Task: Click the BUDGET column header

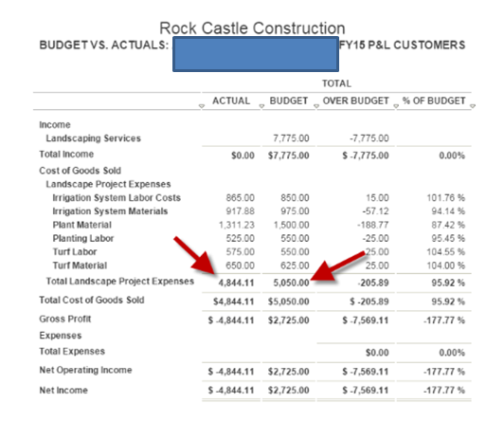Action: [289, 101]
